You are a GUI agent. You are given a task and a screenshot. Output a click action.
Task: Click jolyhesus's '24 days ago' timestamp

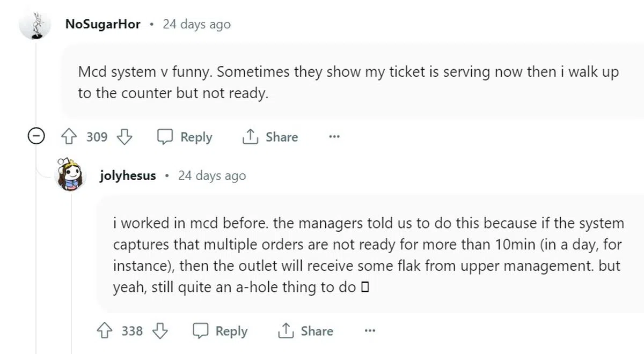click(212, 176)
